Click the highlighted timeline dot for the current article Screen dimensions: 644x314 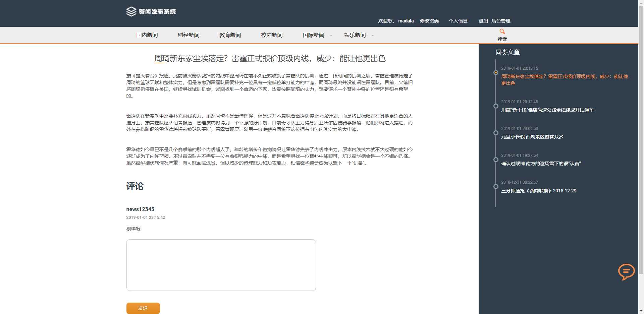click(496, 72)
